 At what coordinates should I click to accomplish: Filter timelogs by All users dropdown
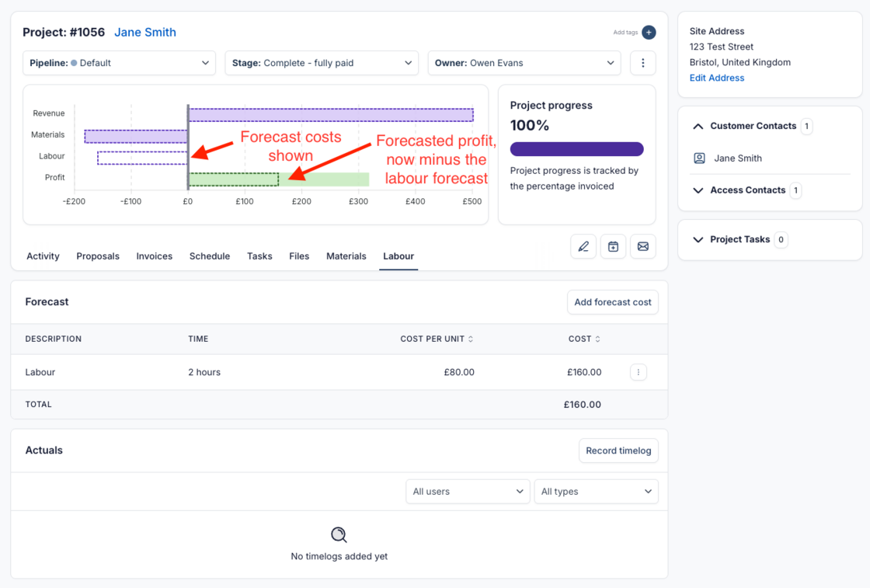click(468, 492)
